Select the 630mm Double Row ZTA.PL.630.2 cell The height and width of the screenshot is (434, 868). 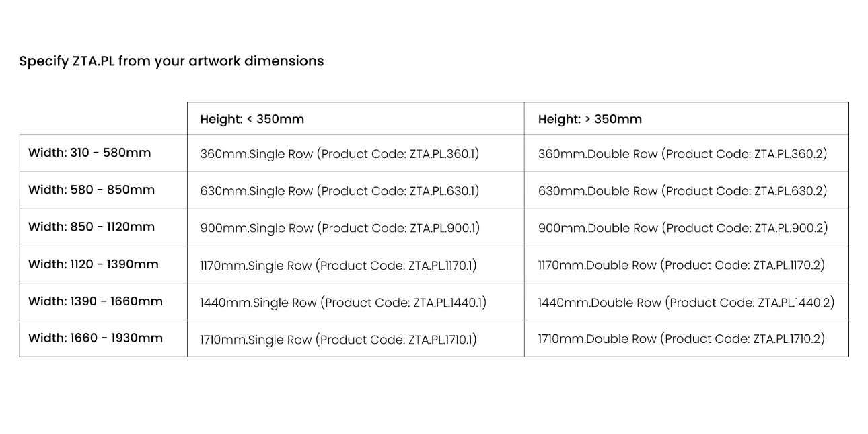(x=682, y=191)
